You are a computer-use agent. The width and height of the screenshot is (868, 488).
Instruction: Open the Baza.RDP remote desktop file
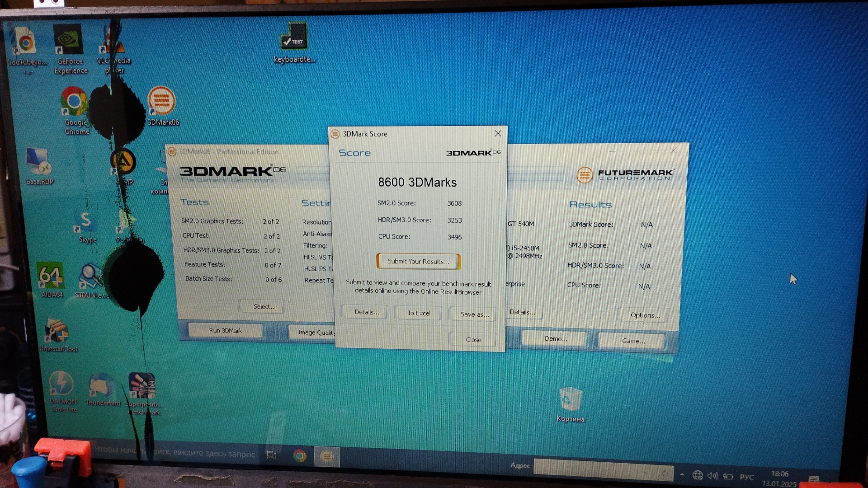[39, 166]
